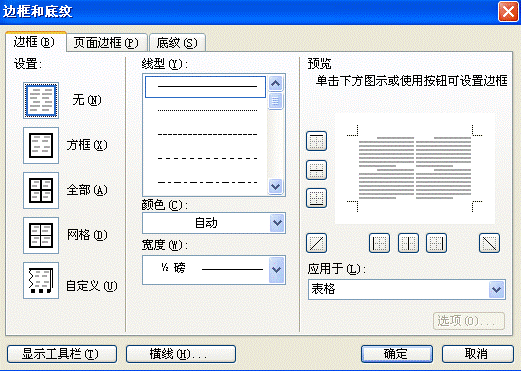The height and width of the screenshot is (371, 521).
Task: Select the 全部 (All) border setting icon
Action: (41, 190)
